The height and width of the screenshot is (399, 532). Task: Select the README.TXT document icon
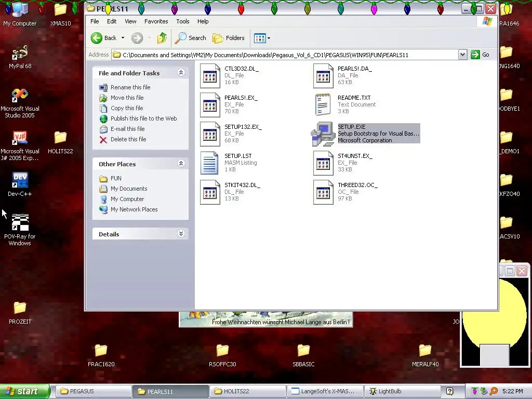click(322, 104)
